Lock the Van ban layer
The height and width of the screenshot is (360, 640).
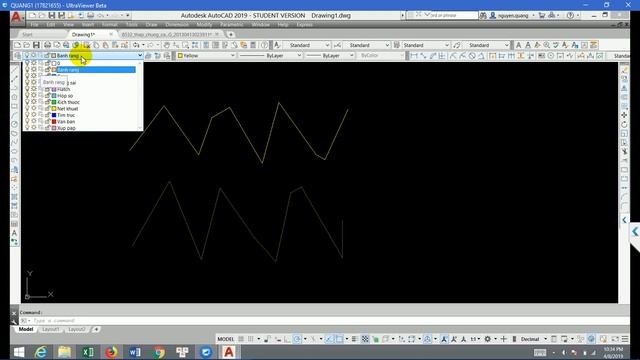pyautogui.click(x=47, y=122)
